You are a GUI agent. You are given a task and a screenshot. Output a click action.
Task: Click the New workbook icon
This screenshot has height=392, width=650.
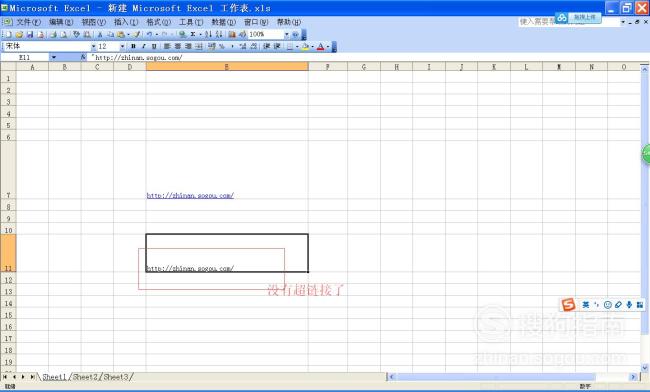click(x=9, y=34)
